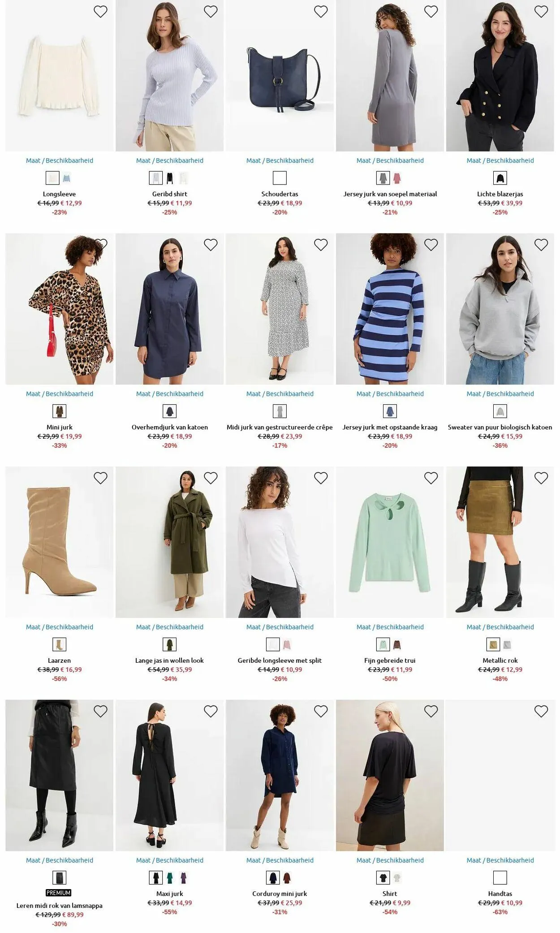Choose pink swatch for Jersey jurk soepel
The width and height of the screenshot is (560, 933).
[x=397, y=178]
